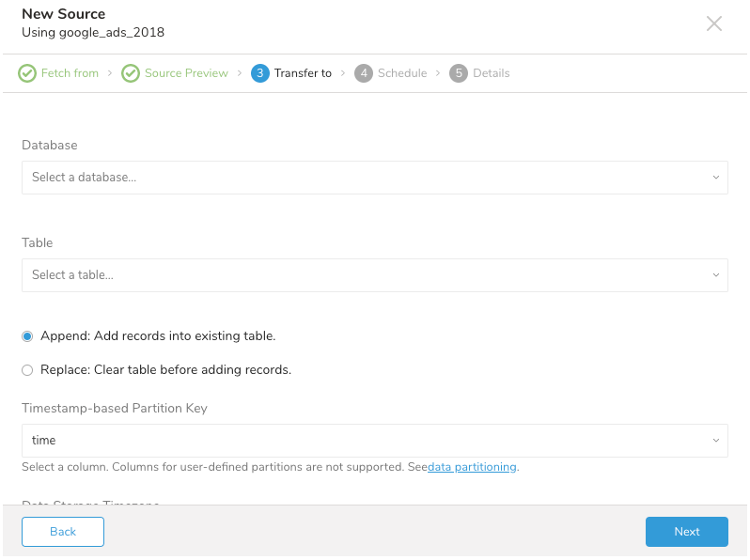Open the Select a table dropdown

[374, 275]
